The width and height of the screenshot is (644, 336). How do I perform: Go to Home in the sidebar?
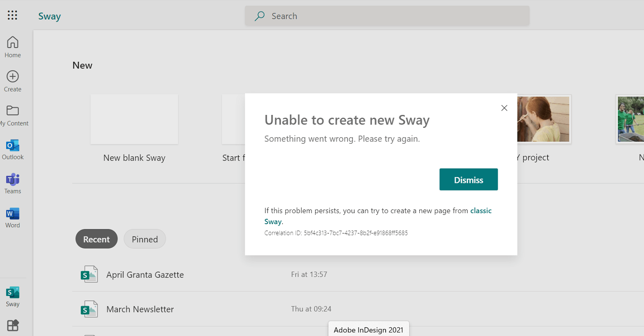[12, 47]
